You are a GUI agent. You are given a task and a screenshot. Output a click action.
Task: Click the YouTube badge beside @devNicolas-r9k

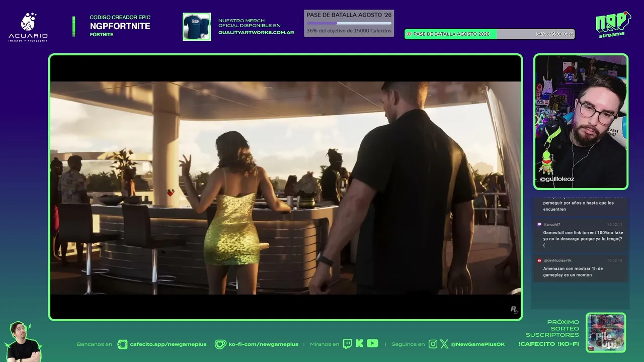pos(539,260)
